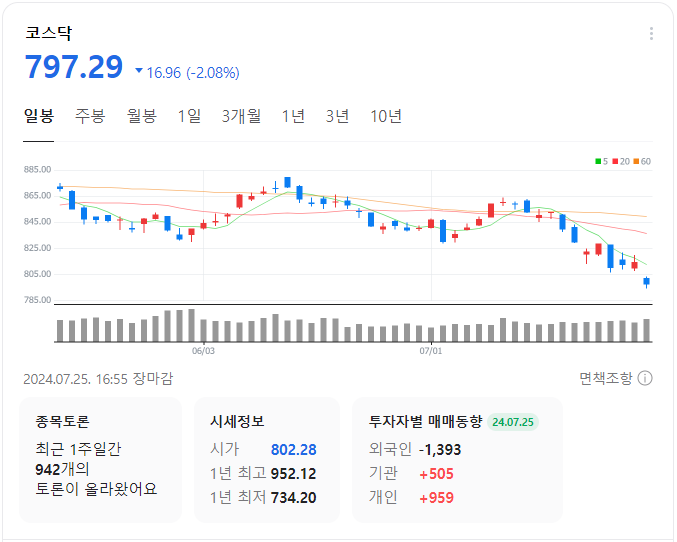Click the 면책조항 info circle icon
This screenshot has height=542, width=677.
[x=645, y=378]
